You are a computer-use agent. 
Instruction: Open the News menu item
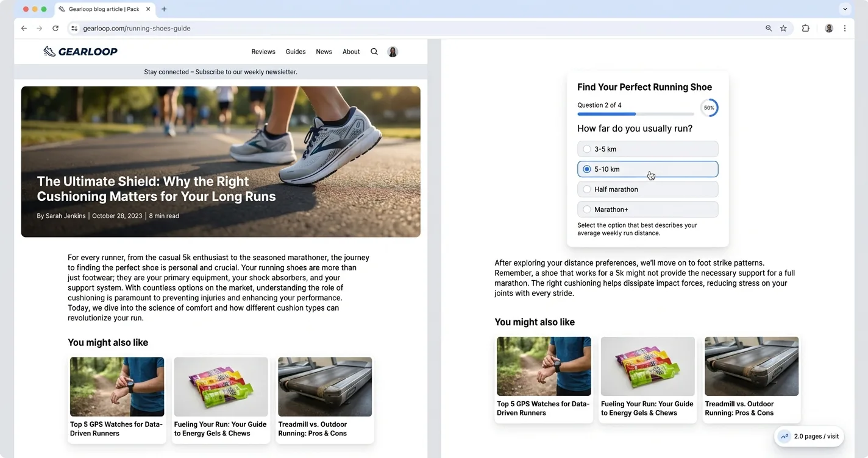click(324, 52)
